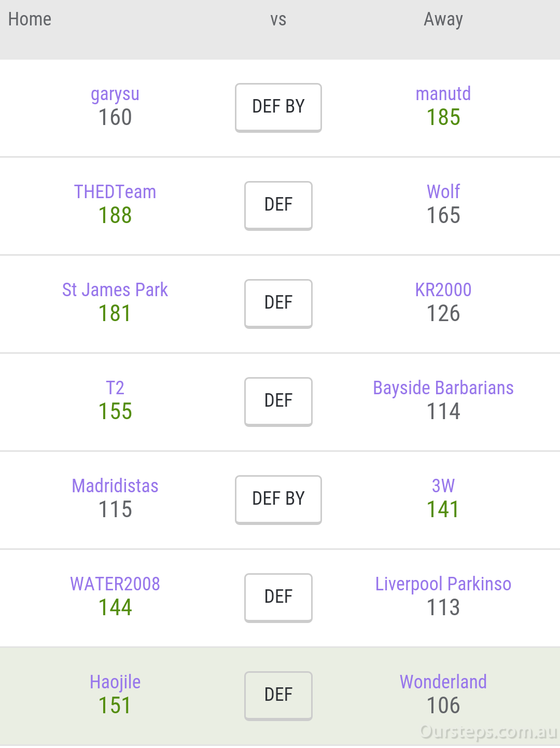Open the Madridistas team link

[x=115, y=486]
